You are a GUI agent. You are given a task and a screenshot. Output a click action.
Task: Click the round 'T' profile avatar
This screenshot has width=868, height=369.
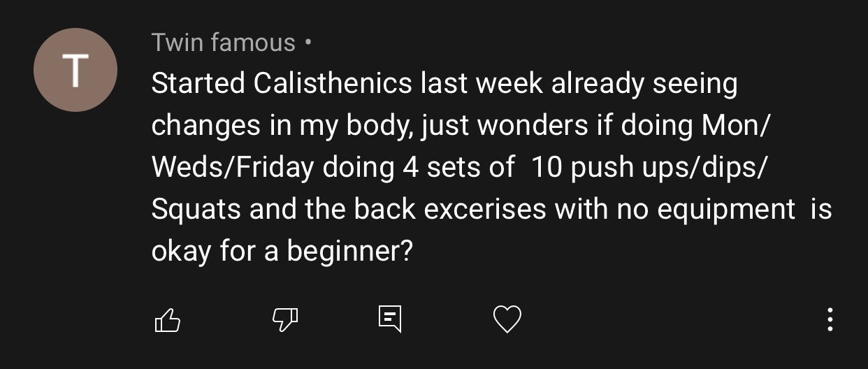(75, 70)
